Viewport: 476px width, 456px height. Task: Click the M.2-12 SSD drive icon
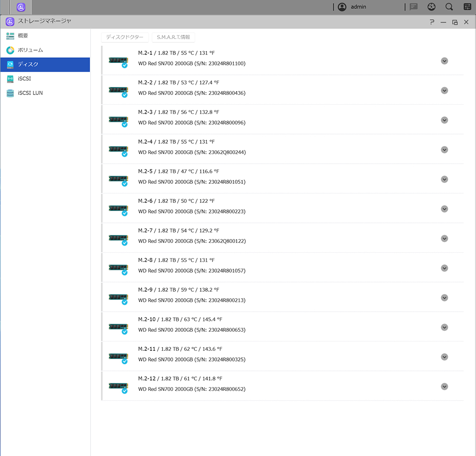pos(119,387)
